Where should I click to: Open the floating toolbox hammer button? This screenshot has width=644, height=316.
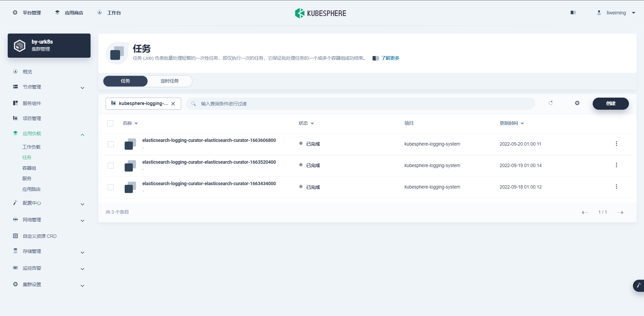coord(639,285)
